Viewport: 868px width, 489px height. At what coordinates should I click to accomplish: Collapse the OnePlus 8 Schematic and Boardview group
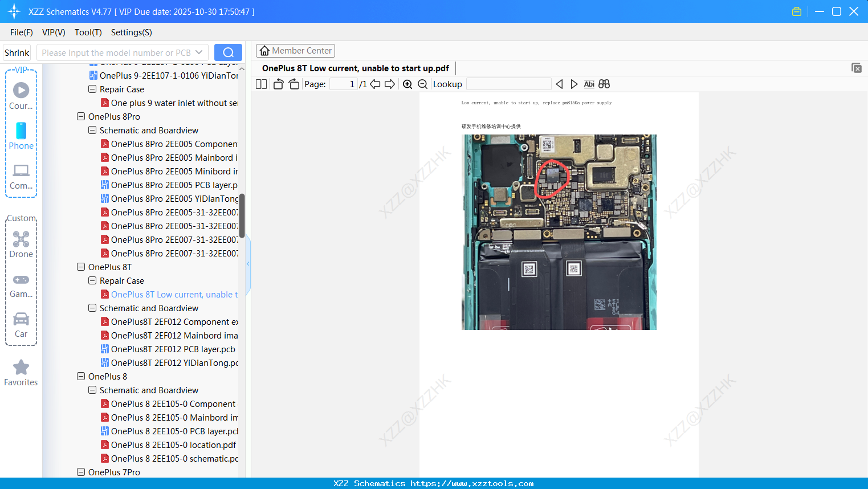[x=92, y=390]
